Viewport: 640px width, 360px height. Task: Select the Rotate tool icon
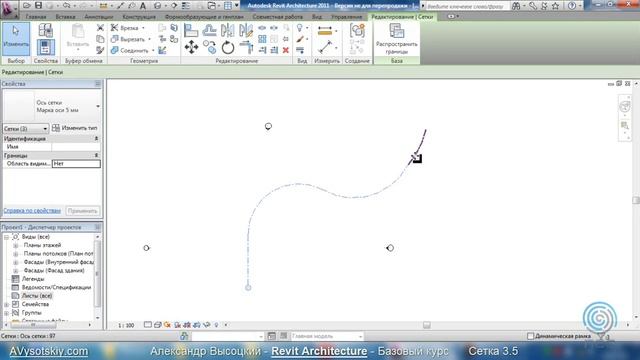[228, 48]
